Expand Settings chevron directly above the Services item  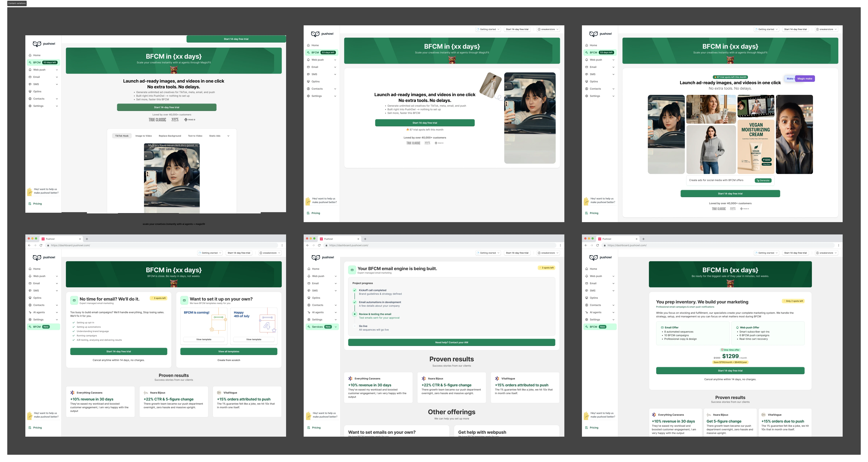[x=336, y=320]
